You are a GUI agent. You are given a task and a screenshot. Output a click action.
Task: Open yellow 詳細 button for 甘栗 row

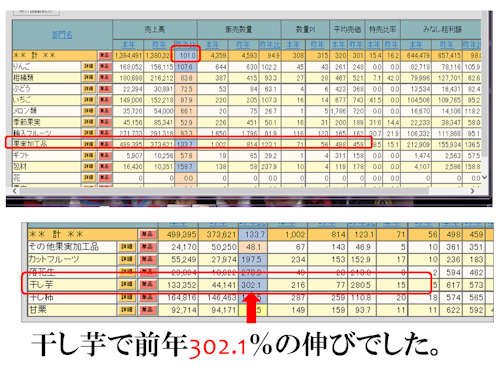pos(127,310)
